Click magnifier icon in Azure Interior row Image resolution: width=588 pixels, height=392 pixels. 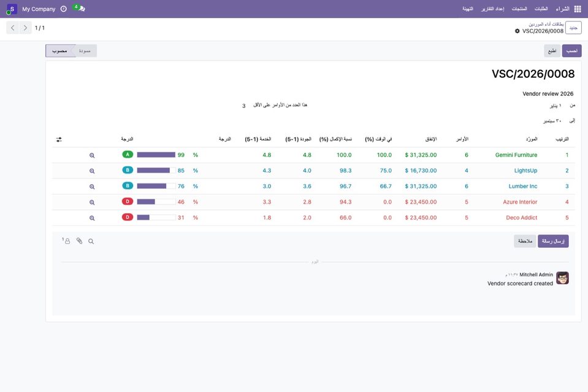coord(92,202)
